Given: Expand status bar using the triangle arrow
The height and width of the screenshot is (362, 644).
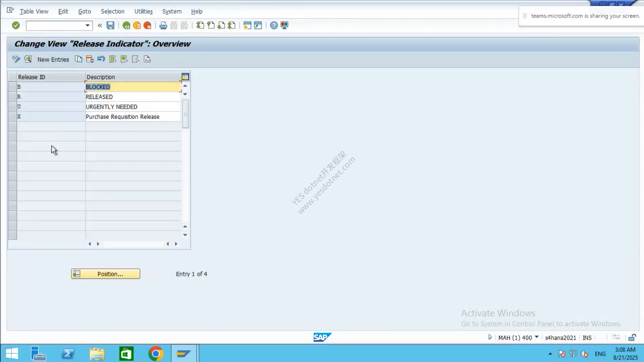Looking at the screenshot, I should [490, 337].
